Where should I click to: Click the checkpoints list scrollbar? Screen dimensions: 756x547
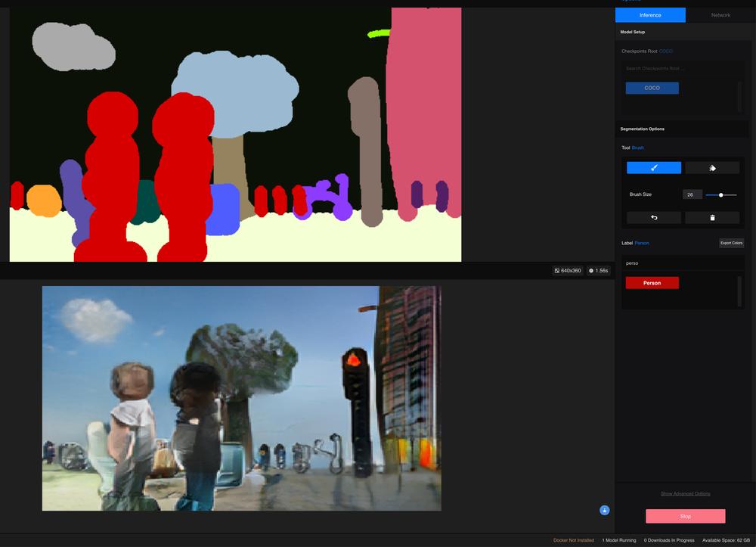739,97
